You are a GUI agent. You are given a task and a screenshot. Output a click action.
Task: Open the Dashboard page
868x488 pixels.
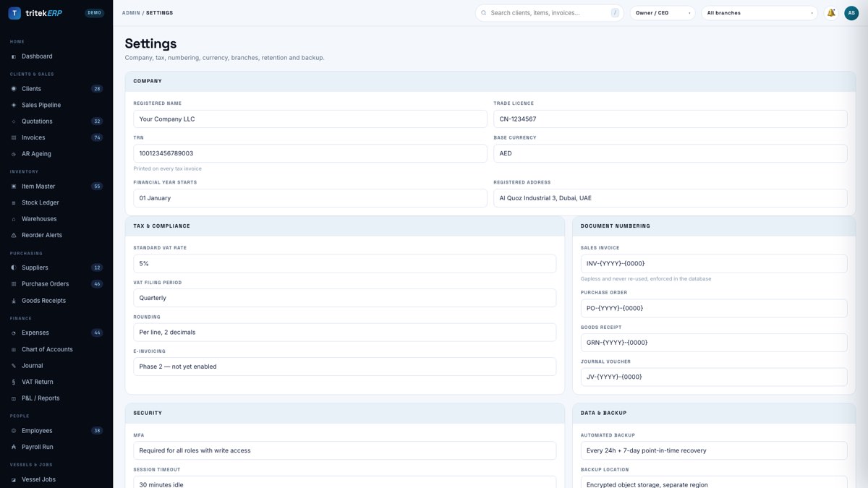pyautogui.click(x=56, y=56)
